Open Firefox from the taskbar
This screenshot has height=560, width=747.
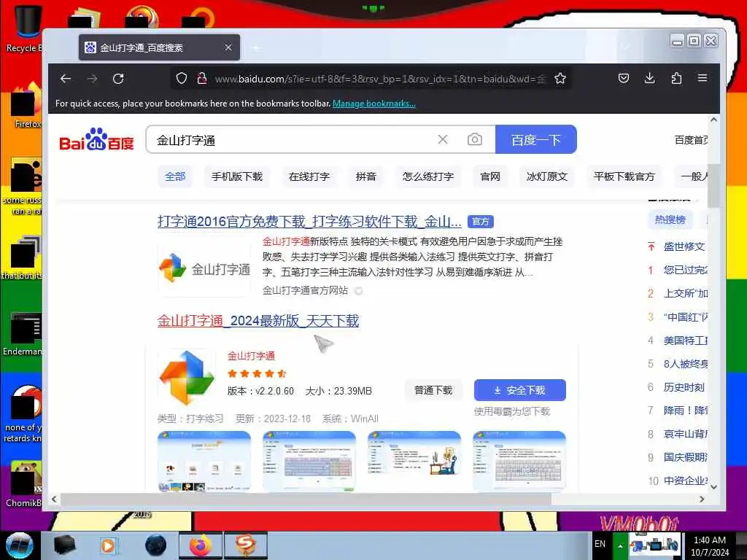[200, 545]
